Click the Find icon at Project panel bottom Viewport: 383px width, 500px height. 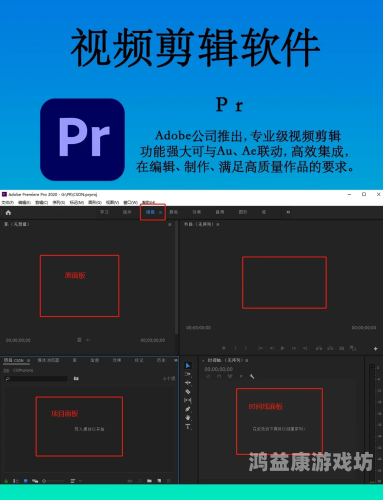(140, 481)
